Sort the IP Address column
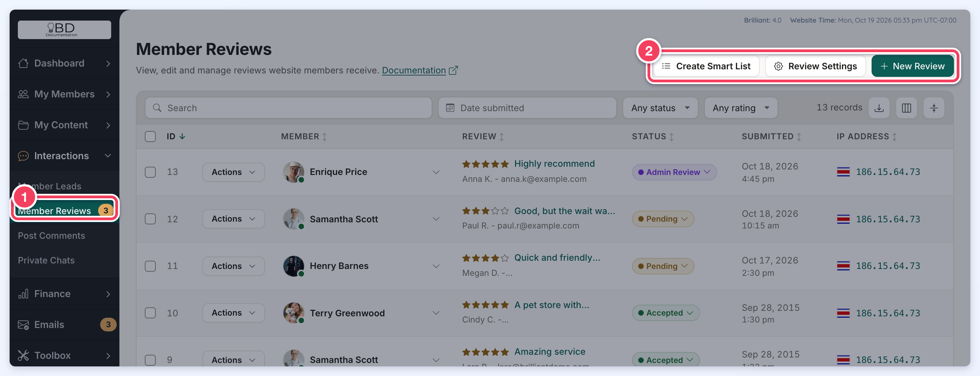 tap(895, 137)
